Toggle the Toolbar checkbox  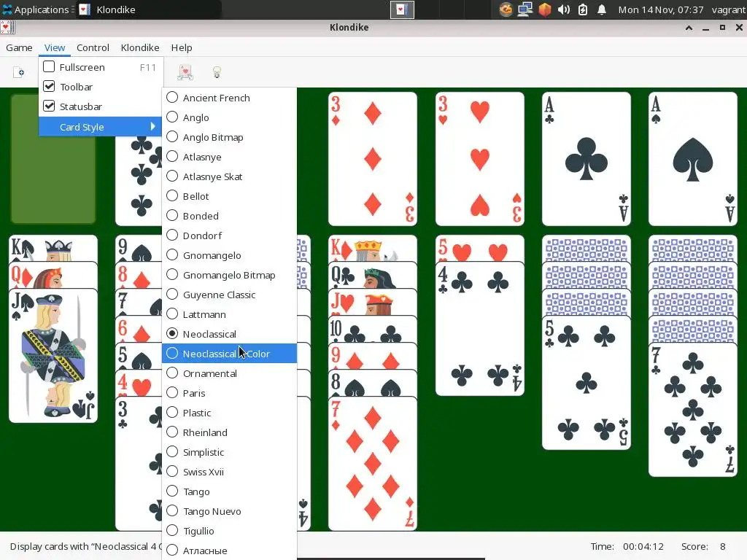[49, 86]
